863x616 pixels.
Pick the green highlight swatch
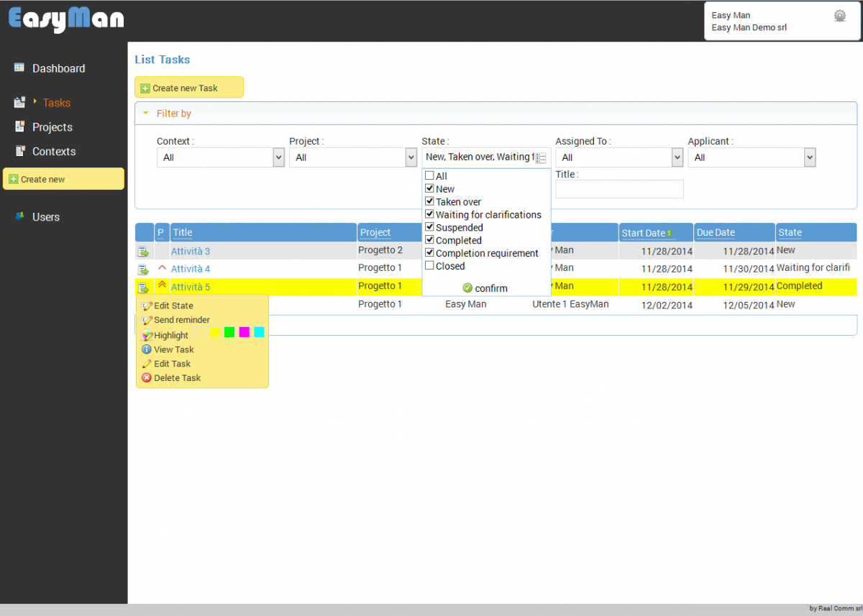click(x=229, y=331)
